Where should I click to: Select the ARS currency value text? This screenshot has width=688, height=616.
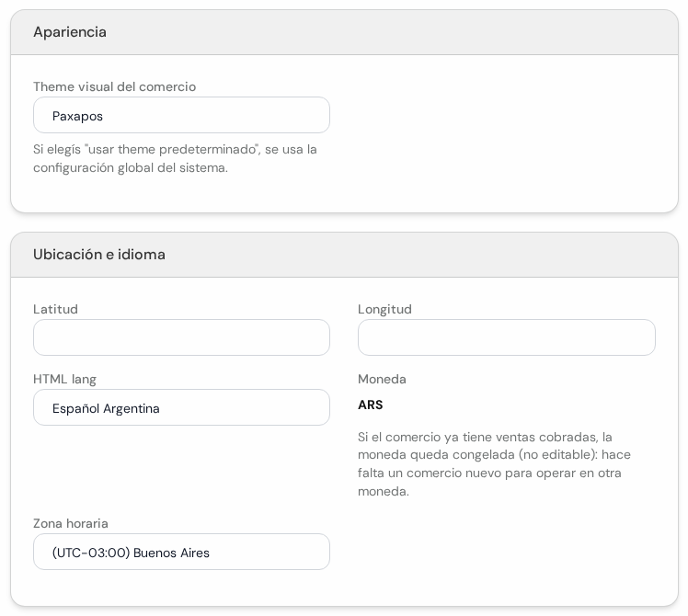[371, 405]
